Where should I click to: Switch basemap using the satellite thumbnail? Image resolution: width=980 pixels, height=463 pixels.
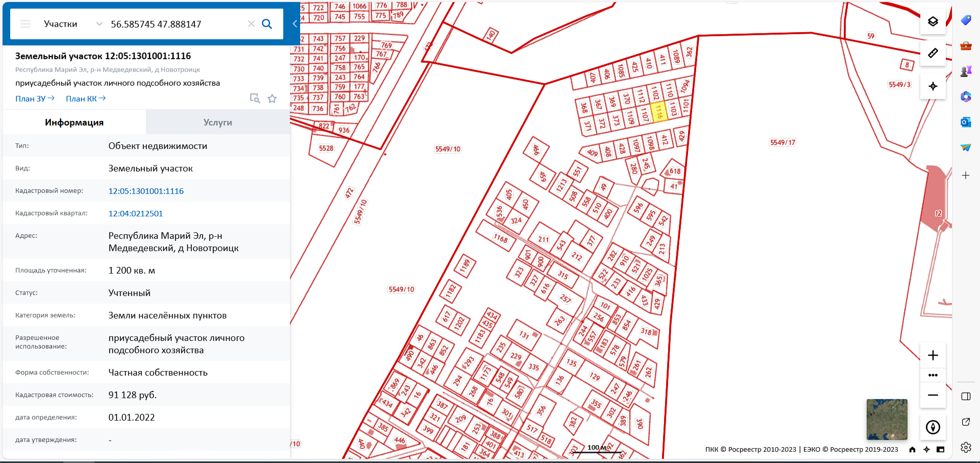tap(887, 420)
